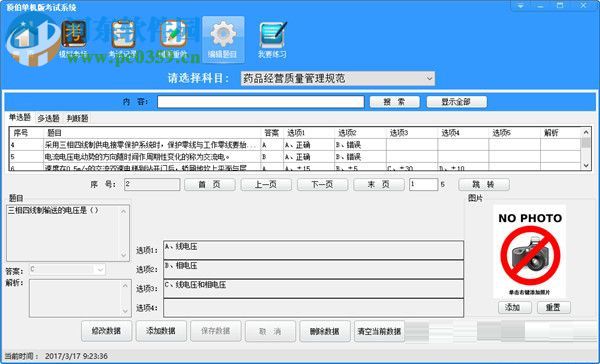Click the page number input box
This screenshot has width=600, height=364.
tap(423, 184)
